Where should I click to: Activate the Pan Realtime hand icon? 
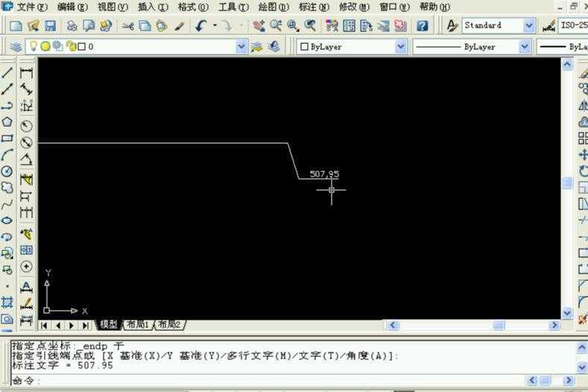tap(259, 25)
